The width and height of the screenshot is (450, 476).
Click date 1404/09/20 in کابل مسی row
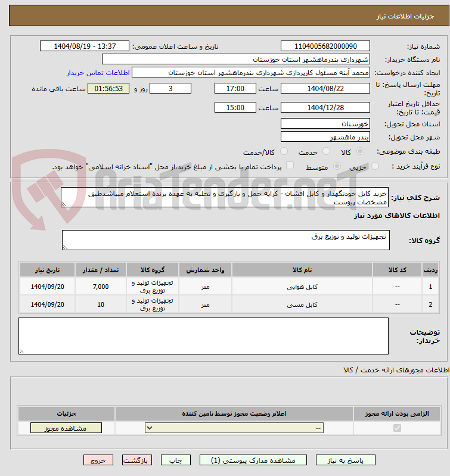(47, 304)
